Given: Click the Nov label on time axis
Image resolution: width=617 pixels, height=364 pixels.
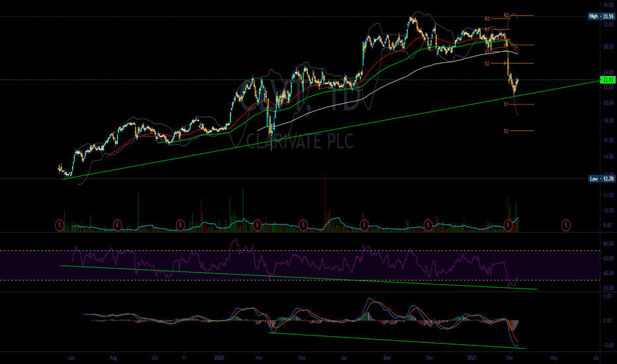Looking at the screenshot, I should coord(430,357).
